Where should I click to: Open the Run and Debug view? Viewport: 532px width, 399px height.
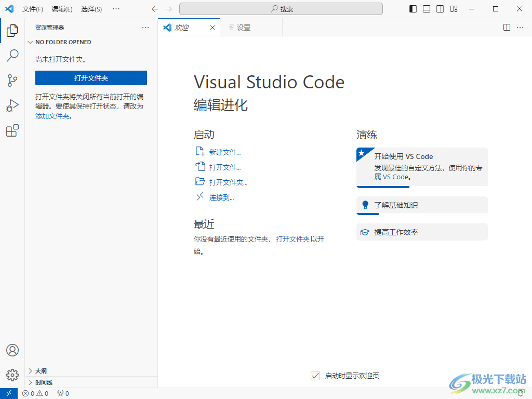pyautogui.click(x=12, y=105)
